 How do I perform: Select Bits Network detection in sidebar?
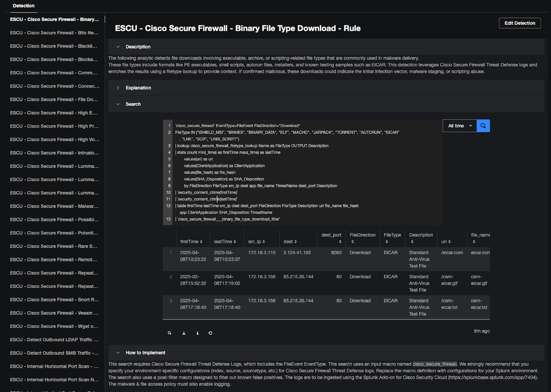click(x=54, y=33)
